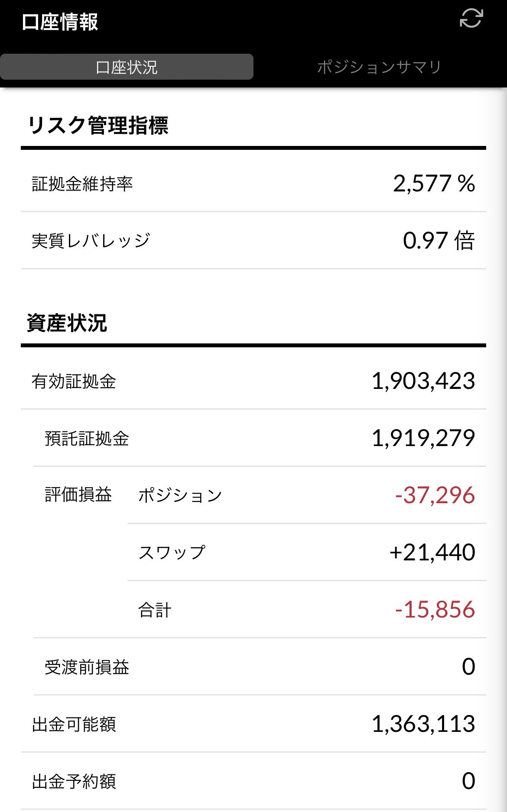The width and height of the screenshot is (507, 812).
Task: Click the リスク管理指標 section heading
Action: (98, 126)
